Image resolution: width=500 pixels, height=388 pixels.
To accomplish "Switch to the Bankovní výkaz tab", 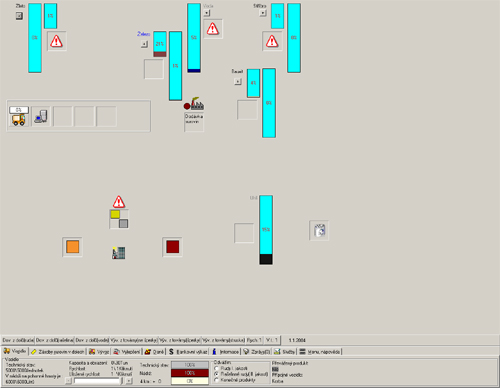I will coord(188,352).
